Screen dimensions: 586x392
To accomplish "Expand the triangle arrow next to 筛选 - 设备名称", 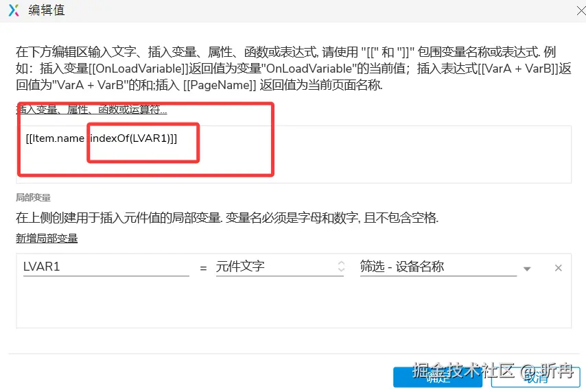I will point(527,269).
